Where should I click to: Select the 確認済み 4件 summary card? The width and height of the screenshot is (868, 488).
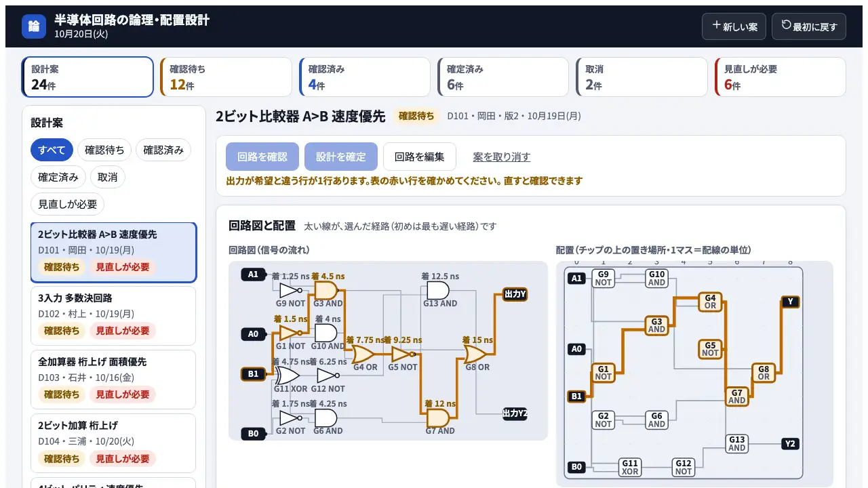coord(365,77)
